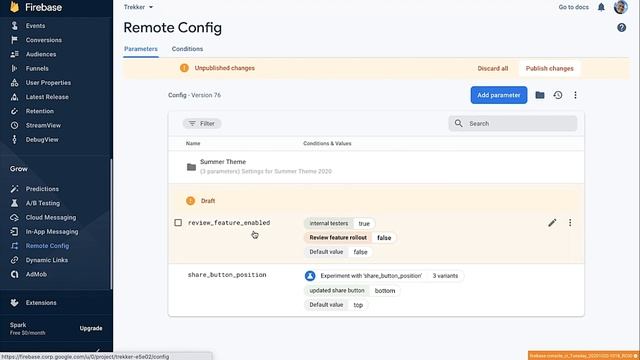Click the 3 variants chip
Image resolution: width=640 pixels, height=360 pixels.
(445, 276)
